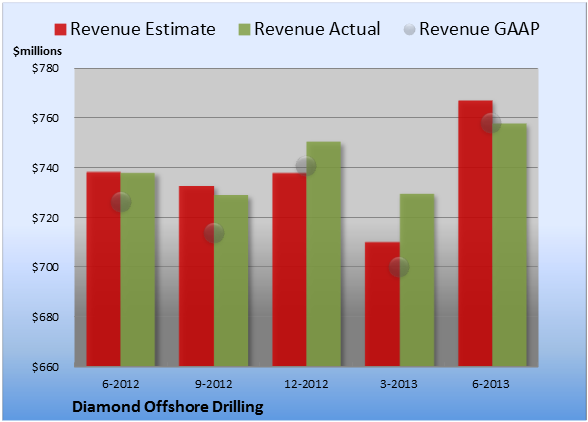The image size is (588, 422).
Task: Click the gray Revenue GAAP legend marker
Action: click(x=410, y=29)
